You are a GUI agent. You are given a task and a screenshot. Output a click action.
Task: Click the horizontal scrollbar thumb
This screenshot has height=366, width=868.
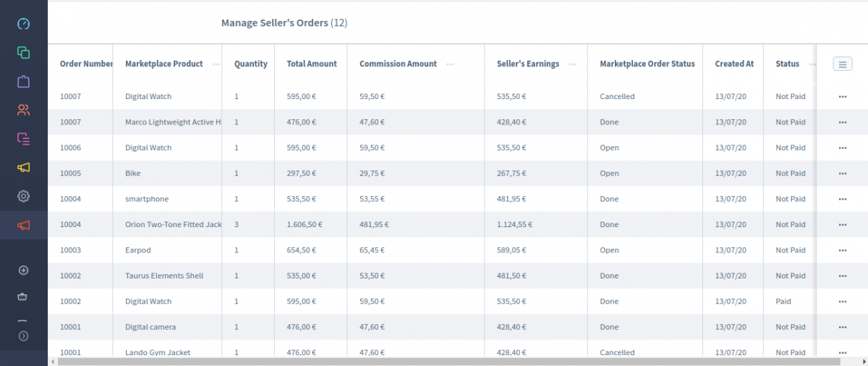(x=448, y=361)
